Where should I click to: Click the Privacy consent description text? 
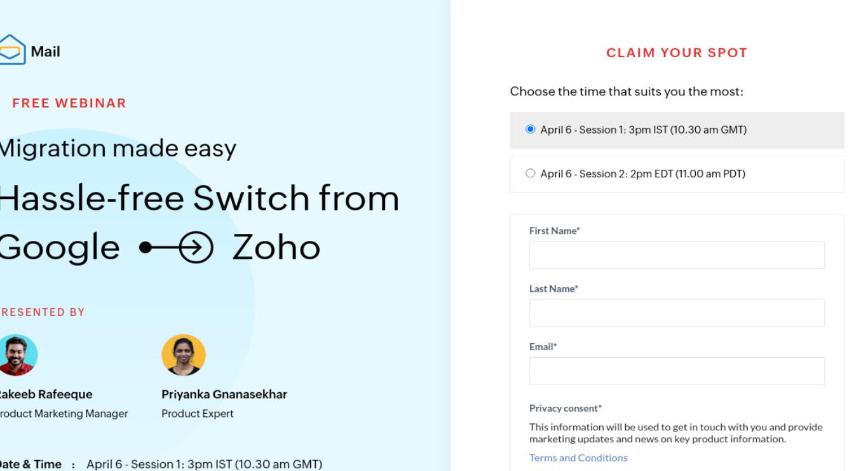pyautogui.click(x=676, y=433)
